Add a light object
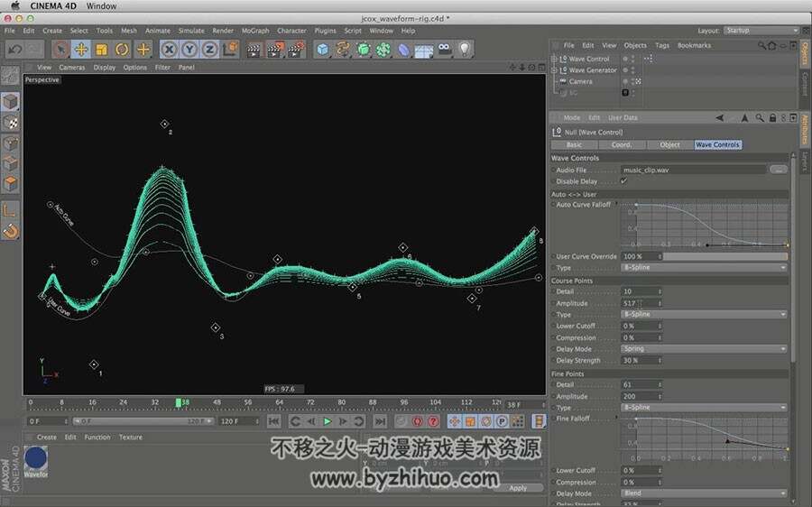 tap(465, 50)
